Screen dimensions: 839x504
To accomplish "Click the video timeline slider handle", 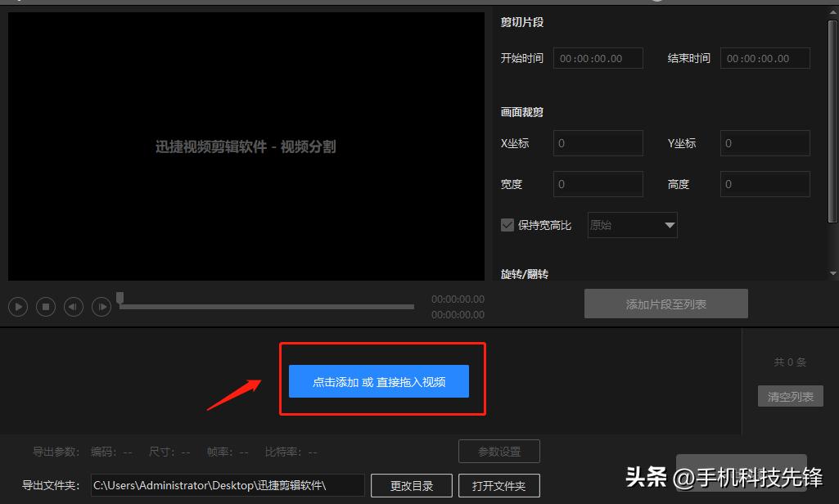I will (120, 299).
